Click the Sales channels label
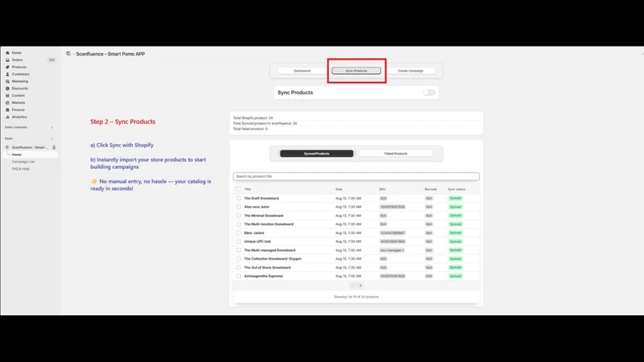The image size is (644, 362). [16, 127]
